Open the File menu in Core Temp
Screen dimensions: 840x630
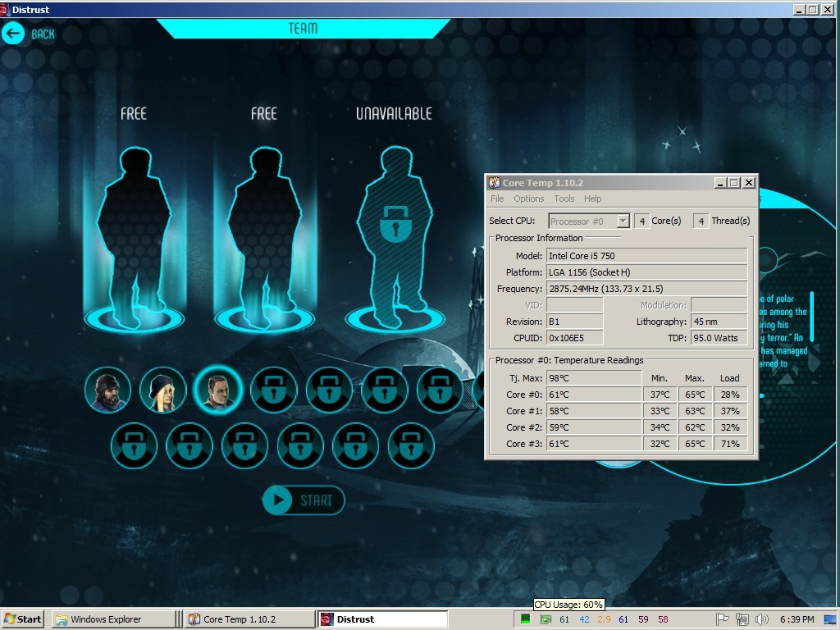[497, 199]
